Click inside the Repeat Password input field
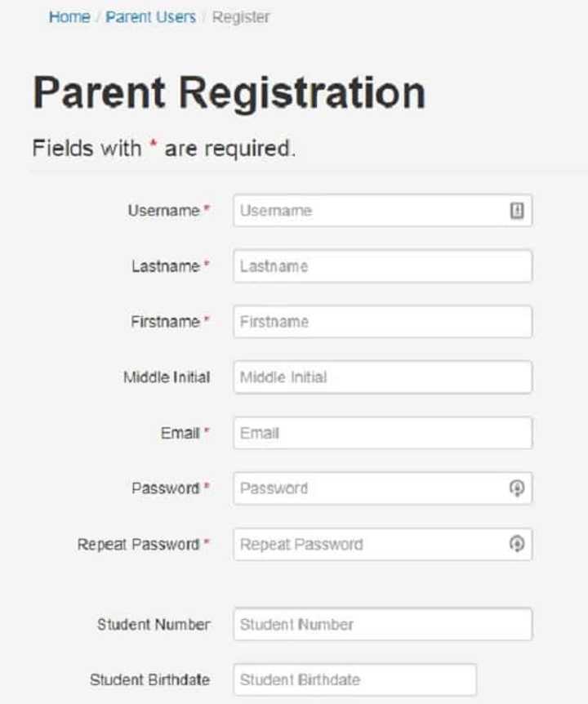 tap(367, 543)
